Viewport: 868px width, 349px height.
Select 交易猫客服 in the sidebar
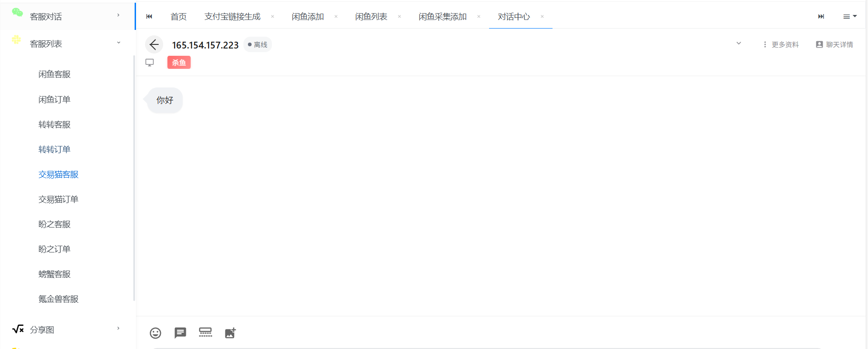click(x=58, y=174)
